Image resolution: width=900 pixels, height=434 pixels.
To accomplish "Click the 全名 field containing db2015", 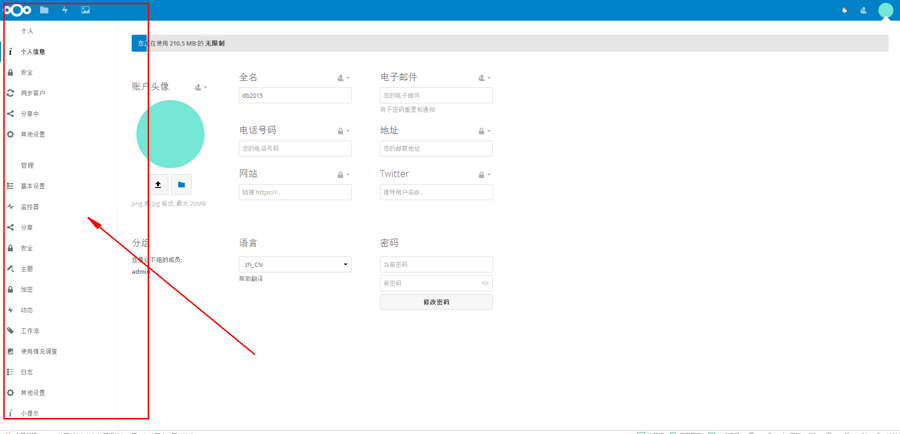I will click(x=295, y=95).
